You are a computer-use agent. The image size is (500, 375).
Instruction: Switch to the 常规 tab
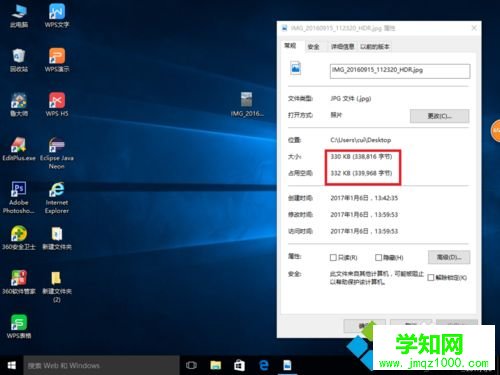coord(291,46)
